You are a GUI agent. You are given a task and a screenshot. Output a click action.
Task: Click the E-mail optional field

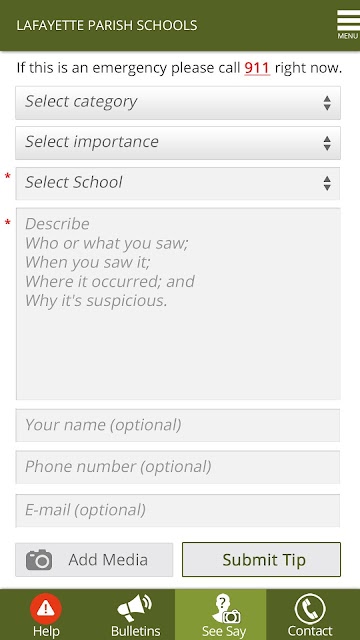[x=178, y=510]
